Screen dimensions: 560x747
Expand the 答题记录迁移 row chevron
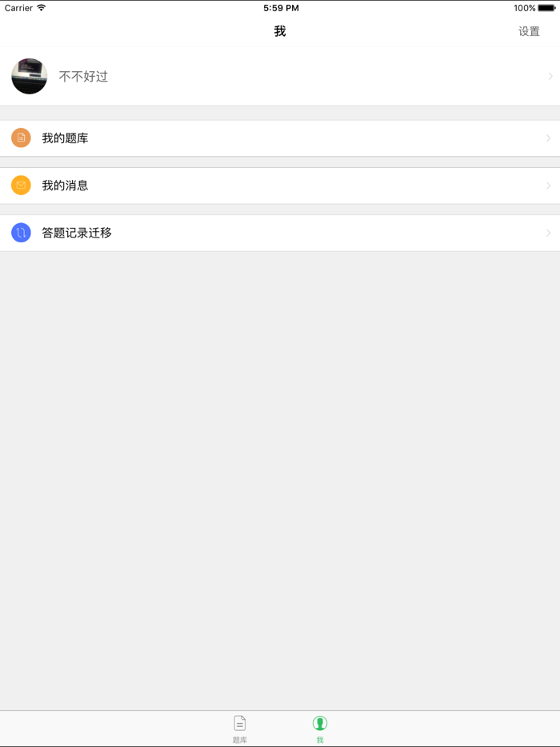tap(549, 233)
